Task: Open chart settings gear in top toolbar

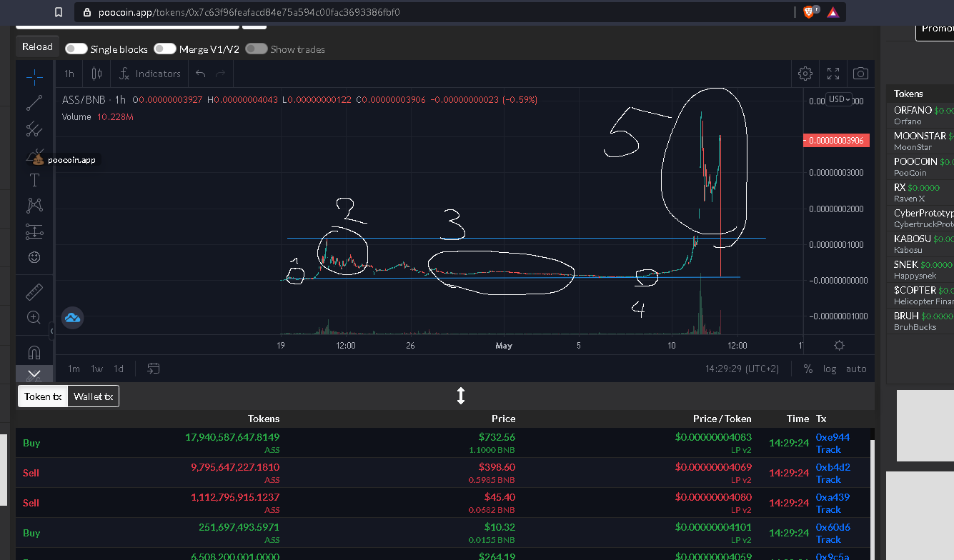Action: (x=805, y=74)
